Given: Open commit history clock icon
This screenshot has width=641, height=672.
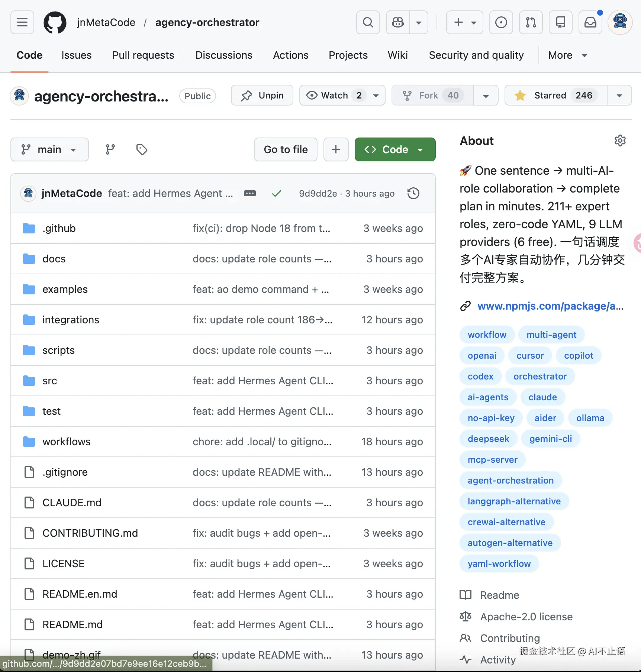Looking at the screenshot, I should point(413,193).
